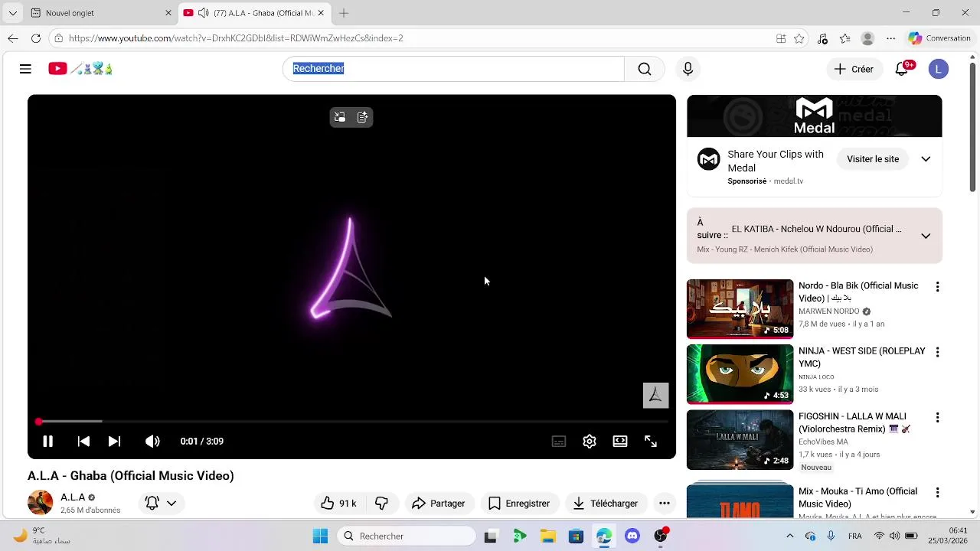Seek on the video progress bar
The height and width of the screenshot is (551, 980).
pyautogui.click(x=352, y=422)
